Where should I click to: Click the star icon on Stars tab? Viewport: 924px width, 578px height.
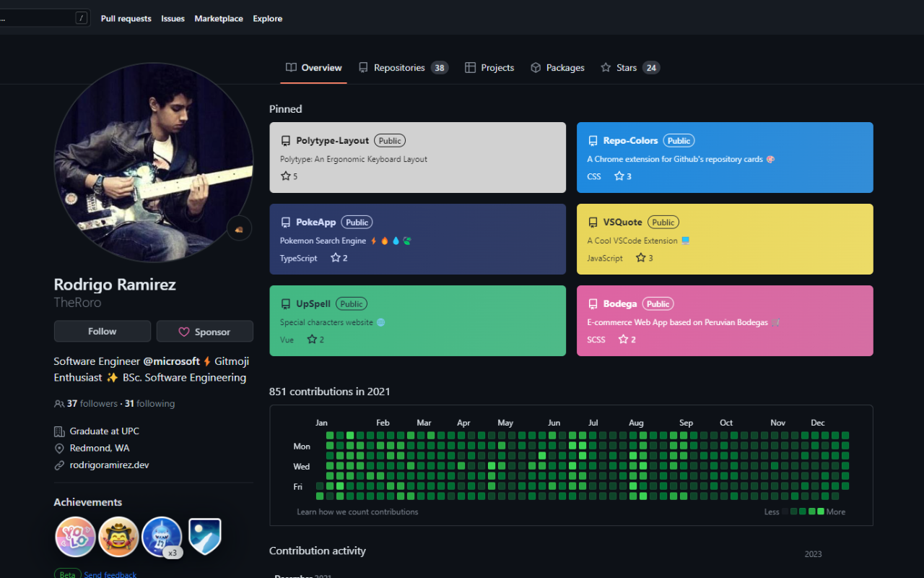[x=606, y=68]
